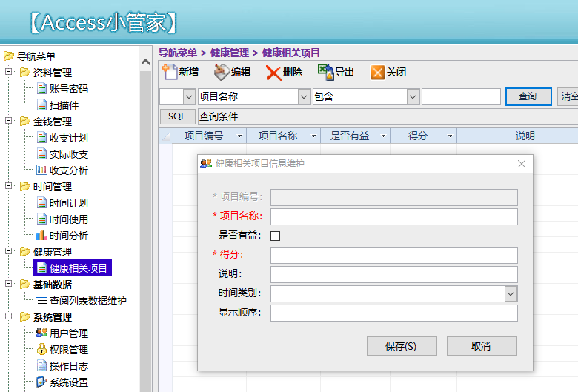This screenshot has width=578, height=392.
Task: Click the 查询条件 text field
Action: point(388,116)
